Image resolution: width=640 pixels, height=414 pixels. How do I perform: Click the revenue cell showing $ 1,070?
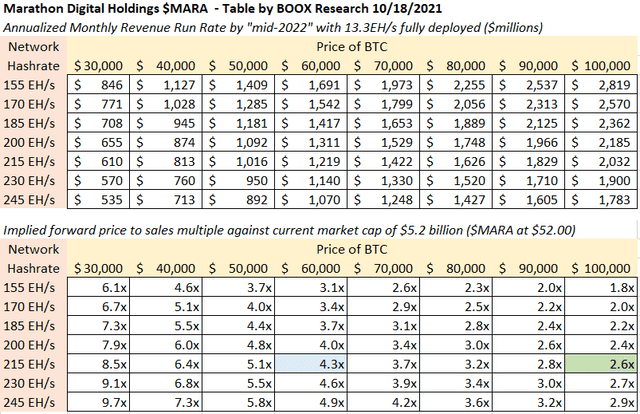click(311, 200)
